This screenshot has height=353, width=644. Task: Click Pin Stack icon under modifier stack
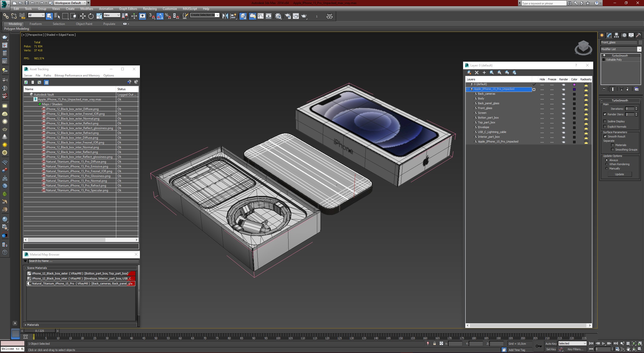pyautogui.click(x=604, y=89)
